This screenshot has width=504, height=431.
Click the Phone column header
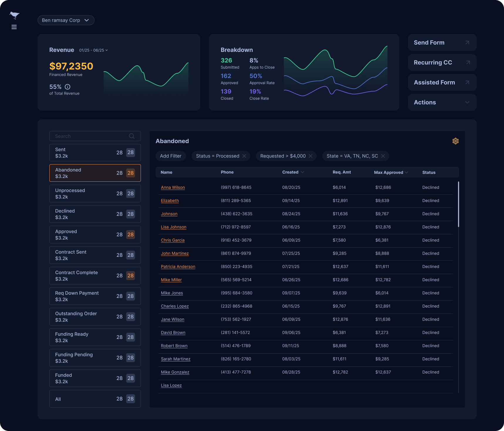point(227,172)
